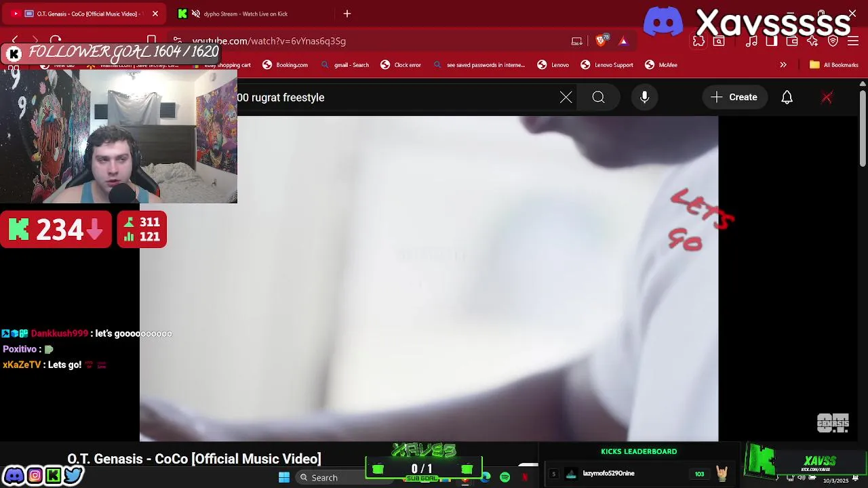Screen dimensions: 868x488
Task: Click the Kick icon in stream overlay
Action: point(53,476)
